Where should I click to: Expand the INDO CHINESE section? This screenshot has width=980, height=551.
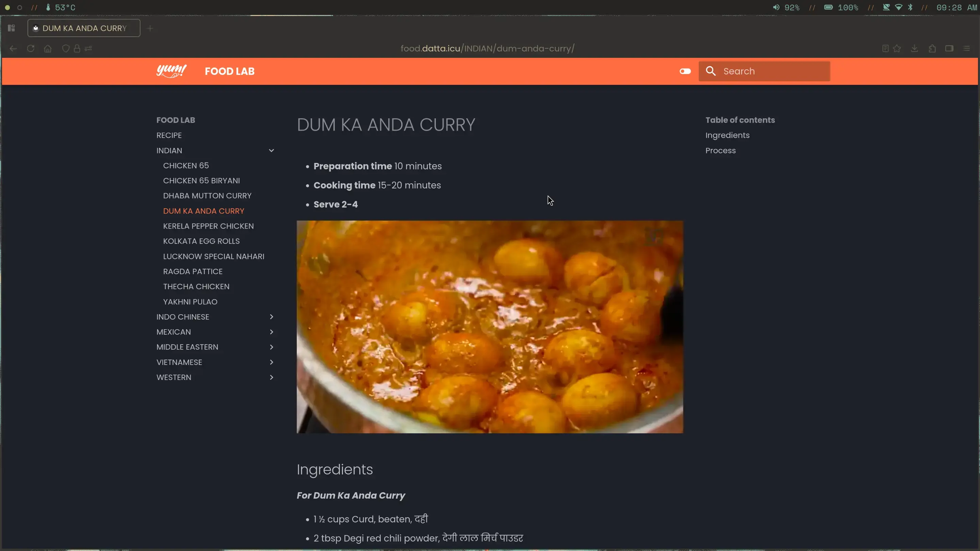tap(271, 317)
